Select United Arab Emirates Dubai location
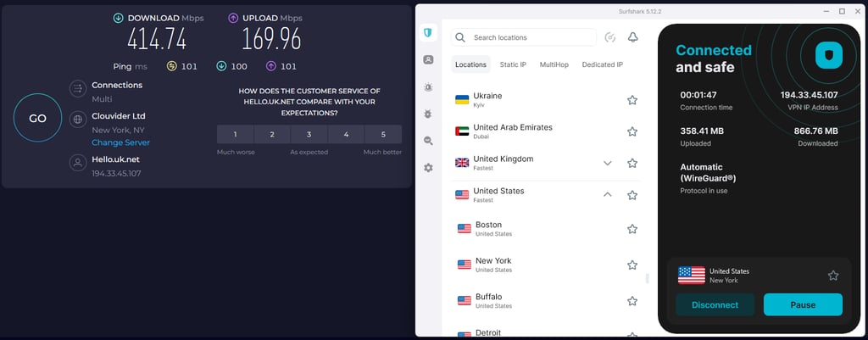Screen dimensions: 868x340 tap(546, 131)
